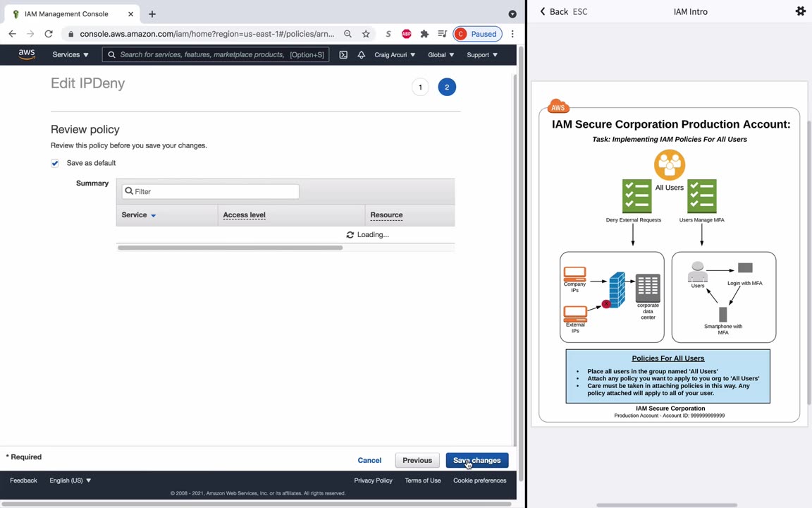
Task: Open Chrome three-dot menu
Action: coord(512,34)
